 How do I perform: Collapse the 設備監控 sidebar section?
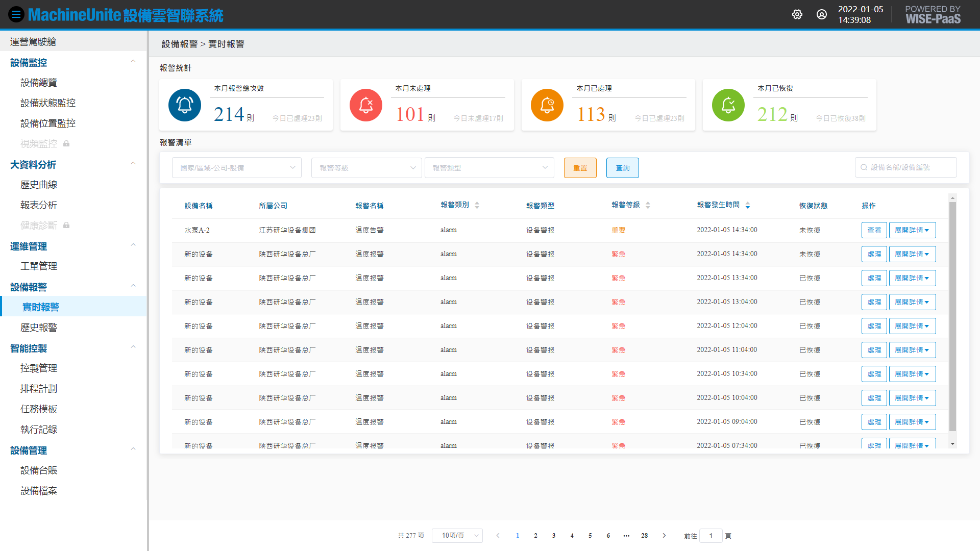[x=133, y=62]
